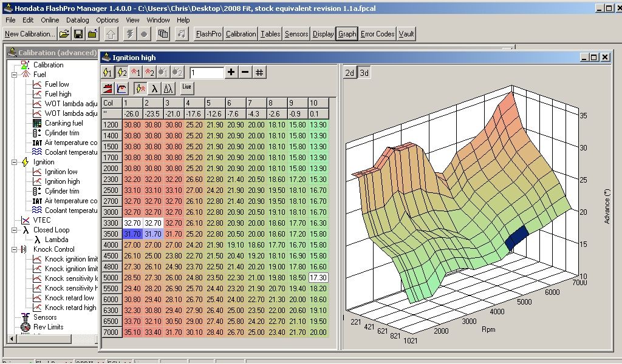Click the music note toolbar icon
This screenshot has width=622, height=364.
click(181, 34)
